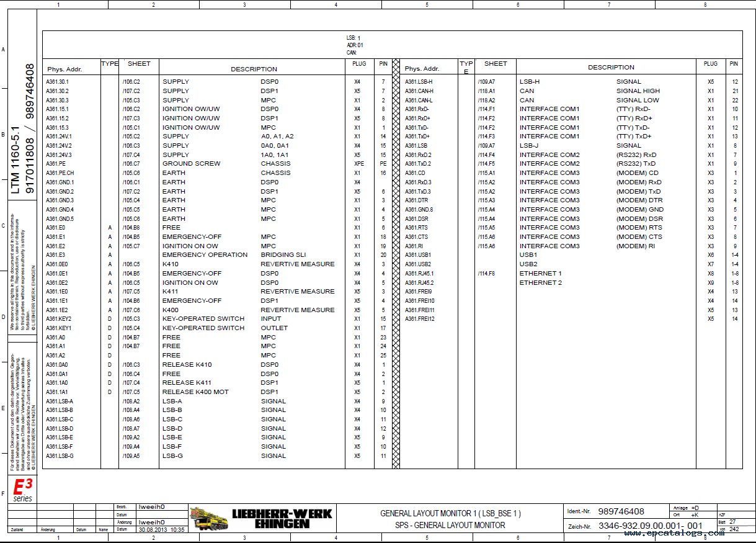The image size is (756, 543).
Task: Select address cell A361.RJ45.2
Action: 419,283
